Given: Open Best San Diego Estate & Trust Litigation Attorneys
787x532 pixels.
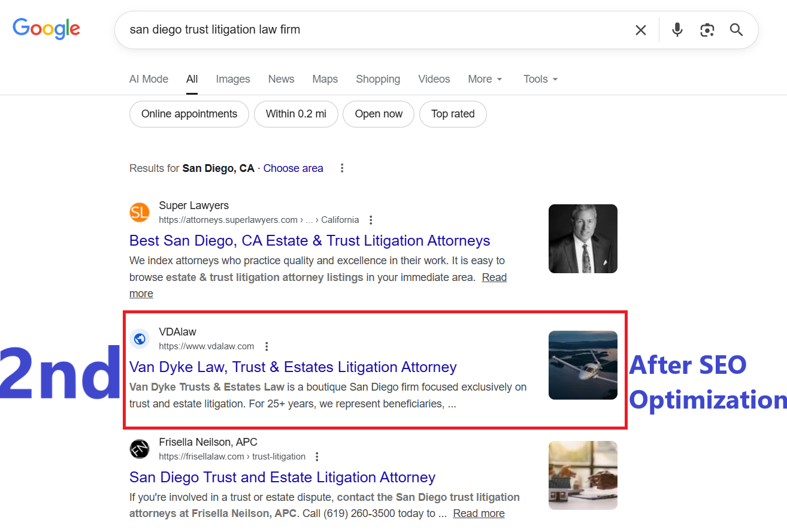Looking at the screenshot, I should (310, 241).
